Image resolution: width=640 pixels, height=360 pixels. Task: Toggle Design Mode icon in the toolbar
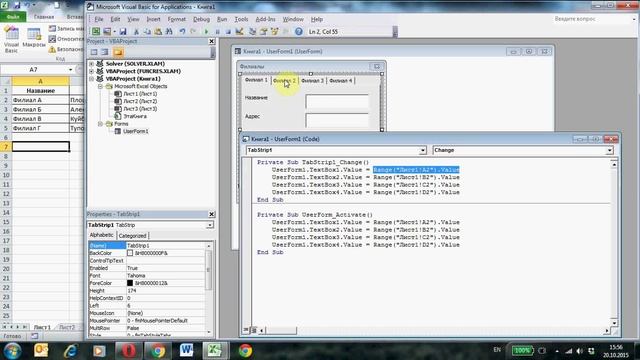(240, 31)
